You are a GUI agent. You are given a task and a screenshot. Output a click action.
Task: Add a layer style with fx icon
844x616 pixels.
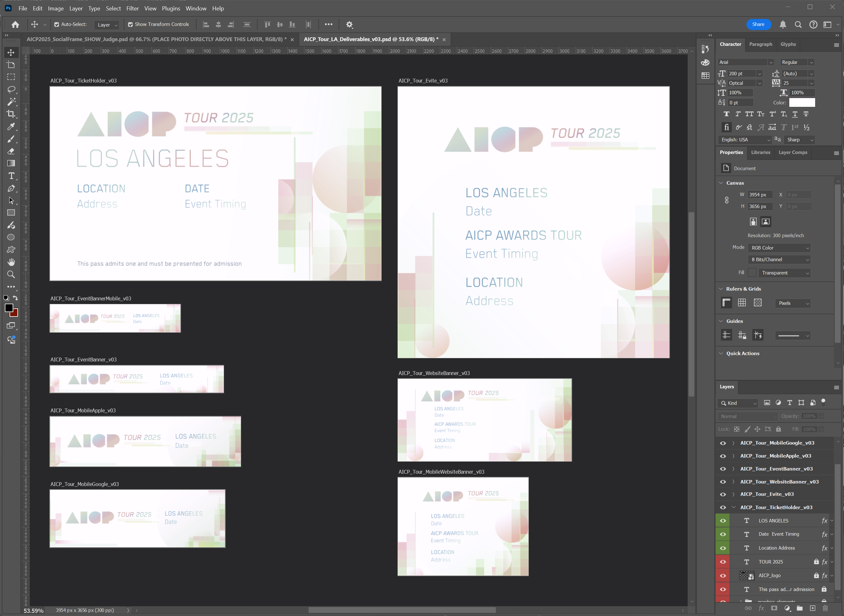click(x=761, y=608)
